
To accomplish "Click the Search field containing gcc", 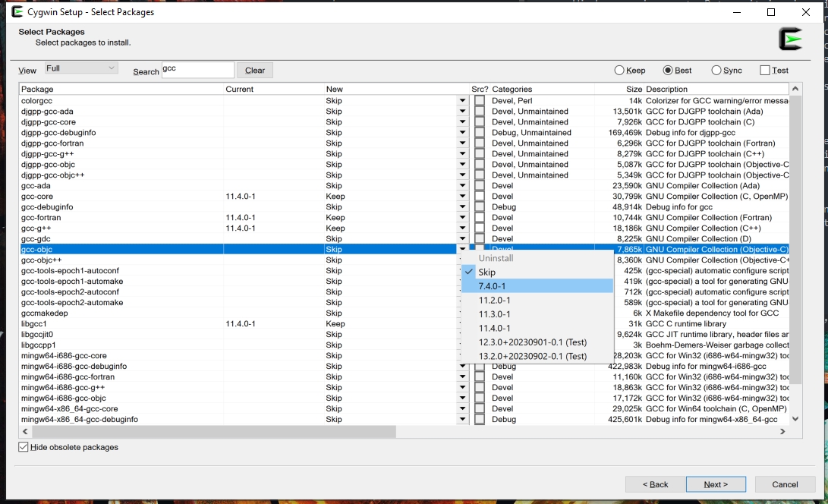I will click(x=197, y=70).
